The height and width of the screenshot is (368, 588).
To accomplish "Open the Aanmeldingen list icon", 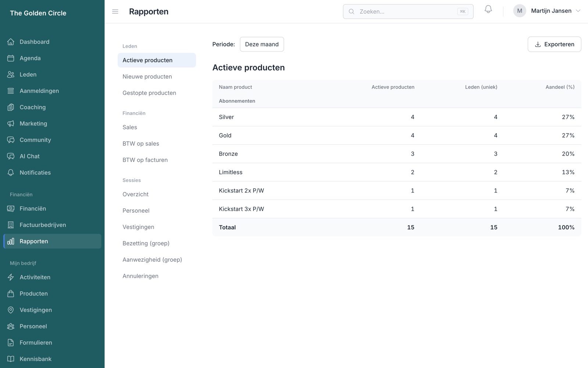I will click(11, 91).
